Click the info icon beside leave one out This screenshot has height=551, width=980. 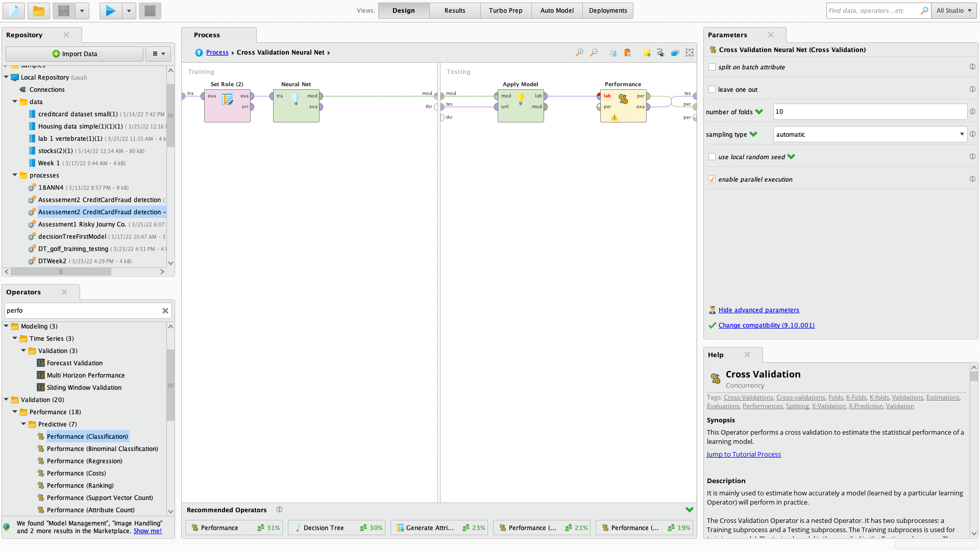[x=972, y=89]
